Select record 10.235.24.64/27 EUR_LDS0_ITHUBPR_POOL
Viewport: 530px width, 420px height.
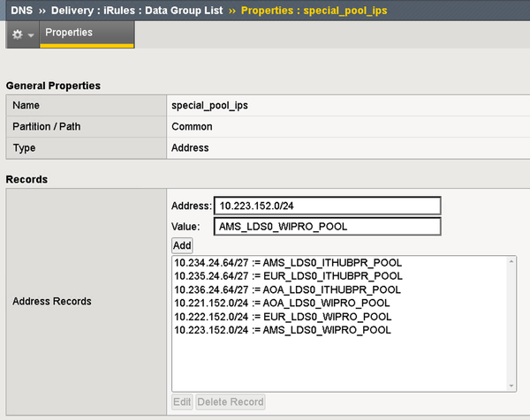[x=288, y=276]
